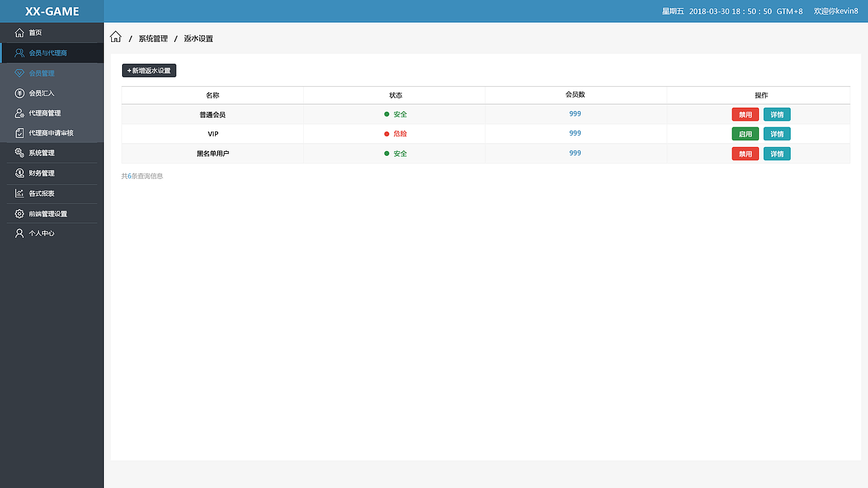
Task: Open 详情 for VIP row
Action: [x=777, y=134]
